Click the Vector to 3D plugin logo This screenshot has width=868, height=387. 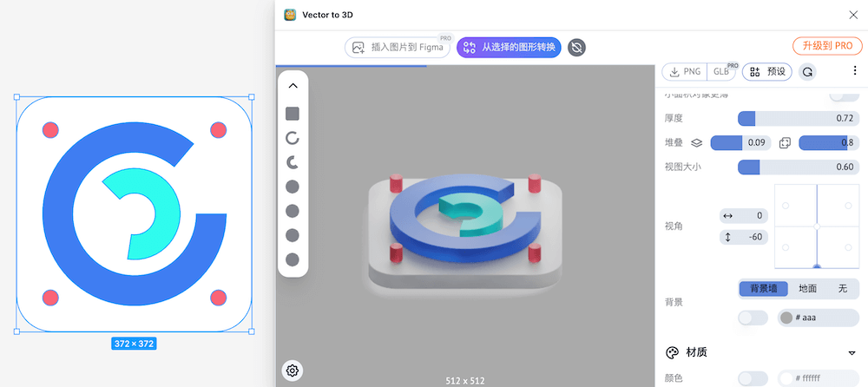(x=290, y=15)
